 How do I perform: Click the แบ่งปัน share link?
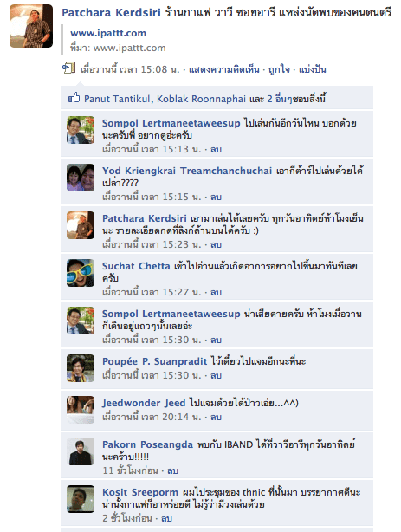(313, 69)
